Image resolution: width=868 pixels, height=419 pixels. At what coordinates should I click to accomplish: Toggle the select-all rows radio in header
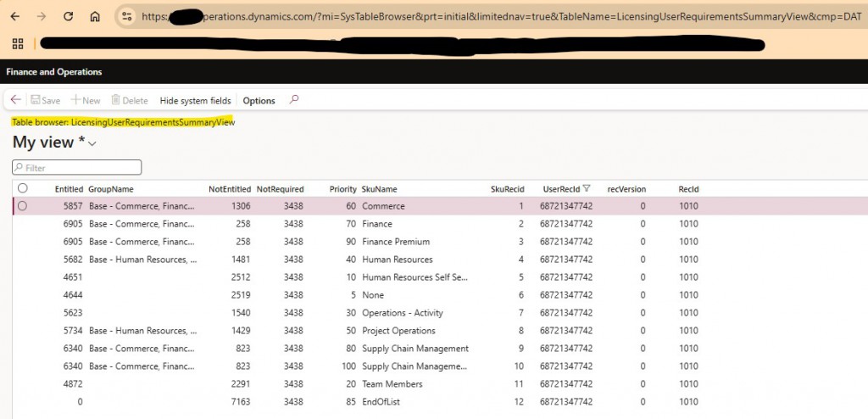tap(23, 188)
